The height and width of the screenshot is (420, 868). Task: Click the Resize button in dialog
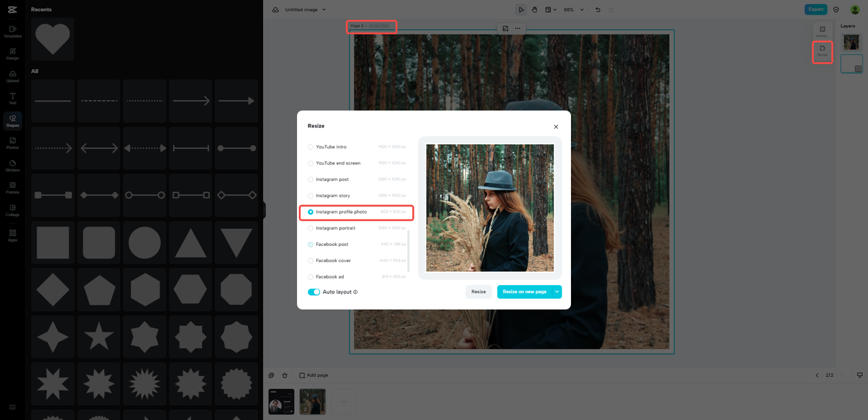[479, 292]
